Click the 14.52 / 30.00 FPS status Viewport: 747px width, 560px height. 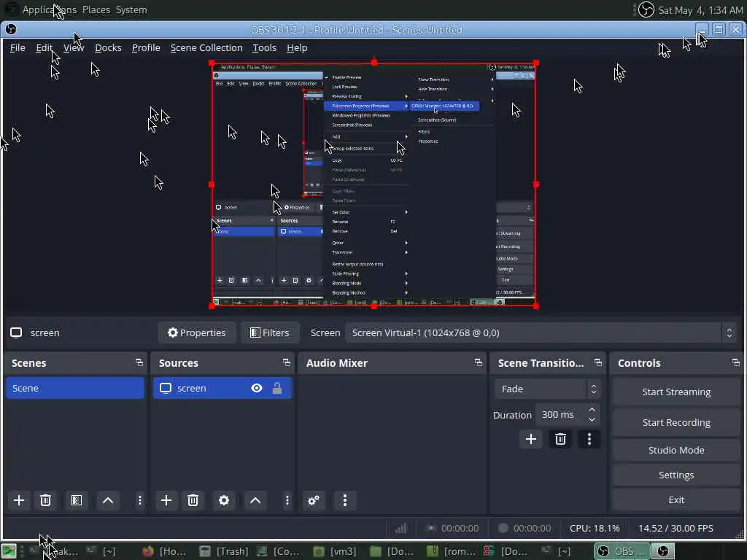tap(676, 528)
